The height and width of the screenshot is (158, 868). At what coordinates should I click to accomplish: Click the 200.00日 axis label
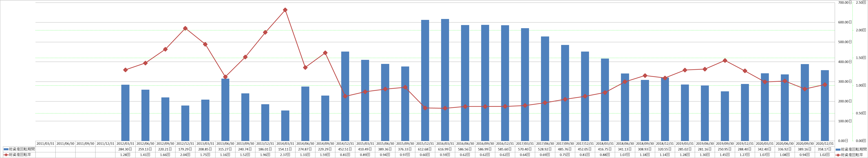pyautogui.click(x=845, y=101)
